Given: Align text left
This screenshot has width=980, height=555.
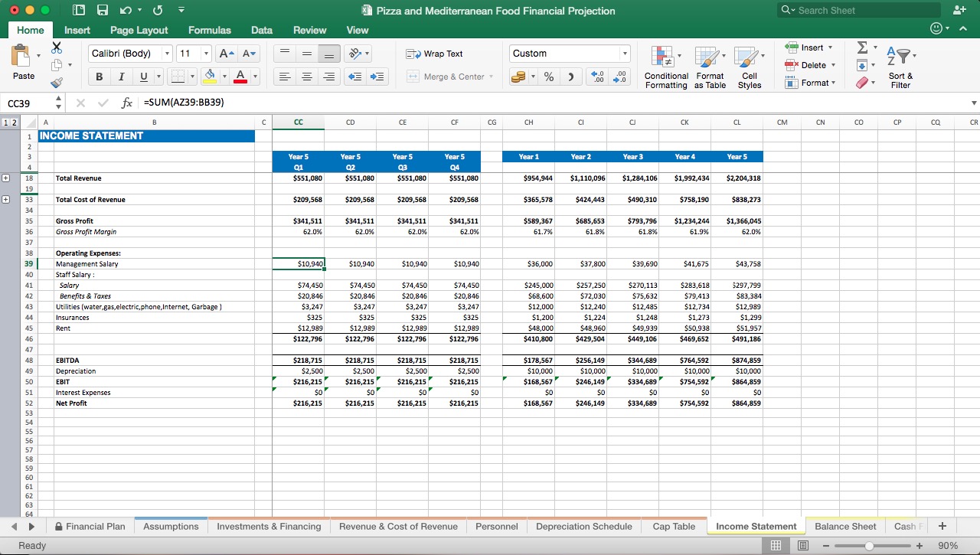Looking at the screenshot, I should [284, 77].
